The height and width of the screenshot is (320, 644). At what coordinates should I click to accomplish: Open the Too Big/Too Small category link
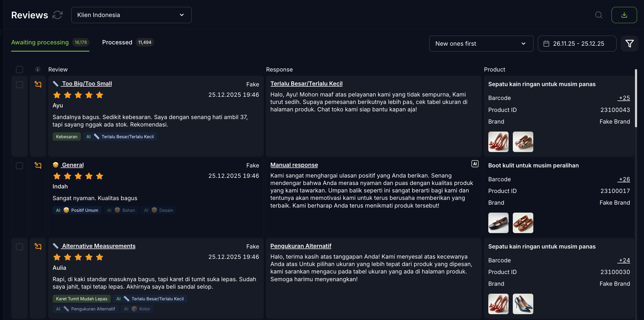pyautogui.click(x=87, y=84)
